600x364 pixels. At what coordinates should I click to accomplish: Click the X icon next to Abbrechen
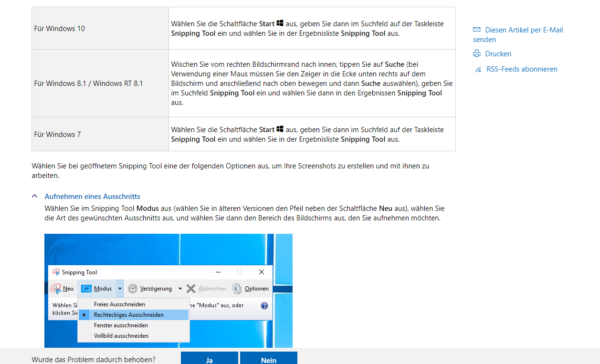tap(191, 289)
